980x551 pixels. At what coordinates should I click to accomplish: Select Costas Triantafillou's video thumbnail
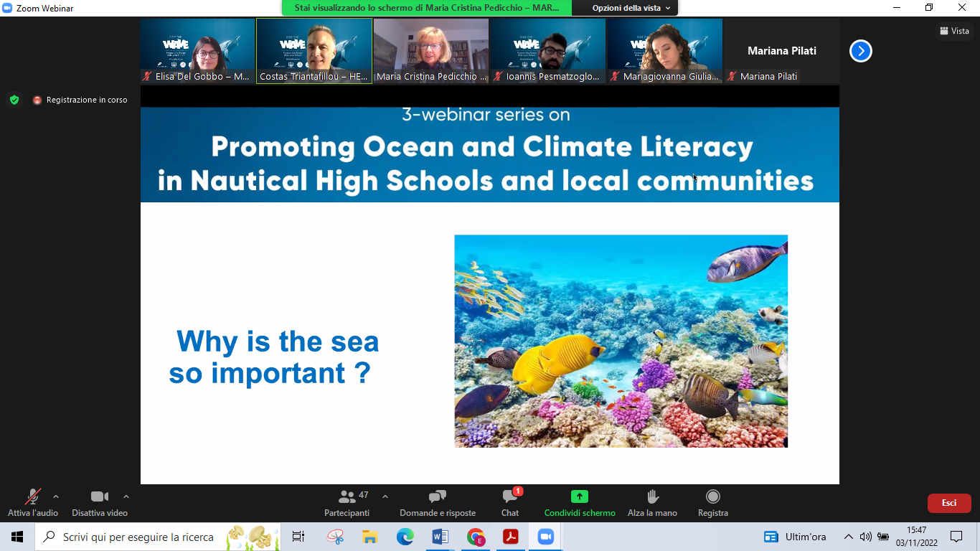314,50
